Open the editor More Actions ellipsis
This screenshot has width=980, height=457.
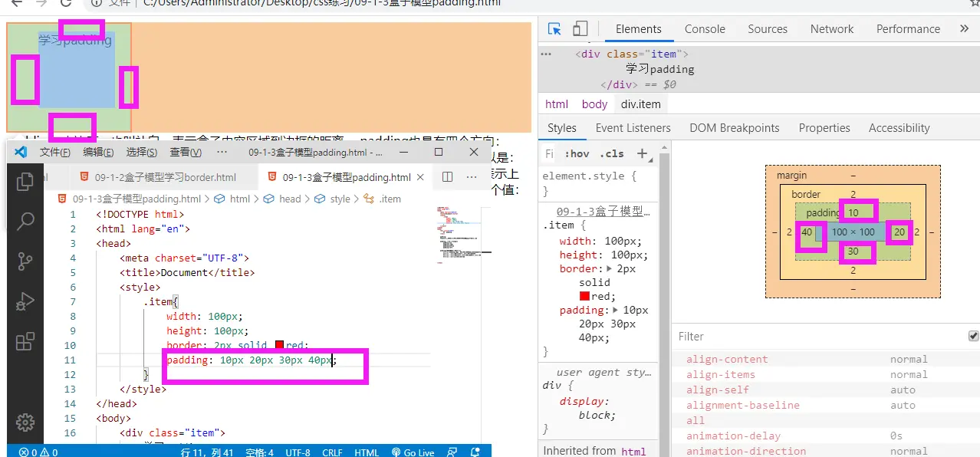point(472,177)
